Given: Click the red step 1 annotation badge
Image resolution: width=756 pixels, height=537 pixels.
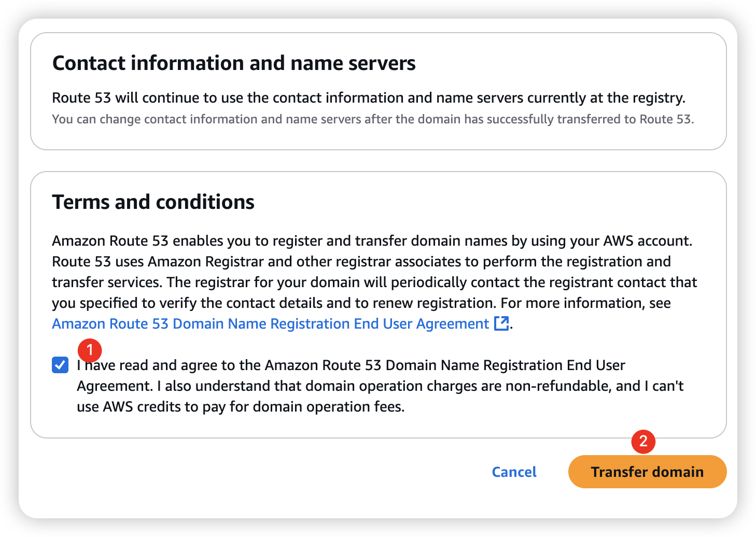Looking at the screenshot, I should pos(90,350).
